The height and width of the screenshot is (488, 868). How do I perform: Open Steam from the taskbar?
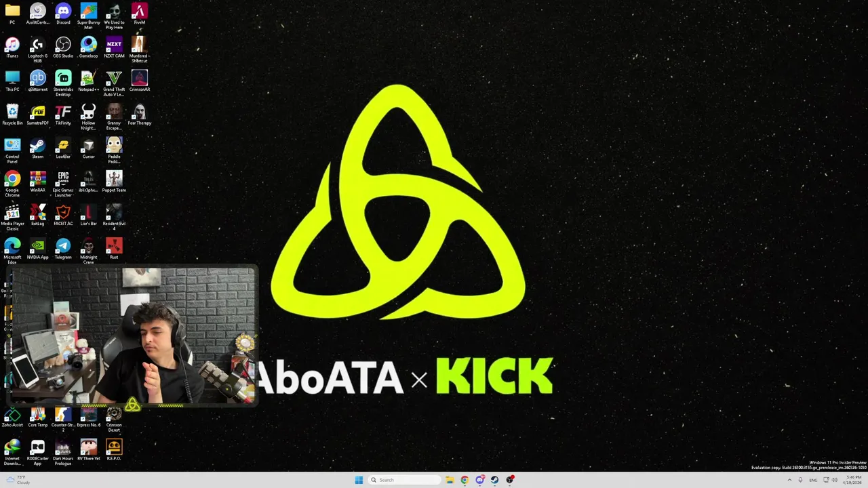click(495, 480)
